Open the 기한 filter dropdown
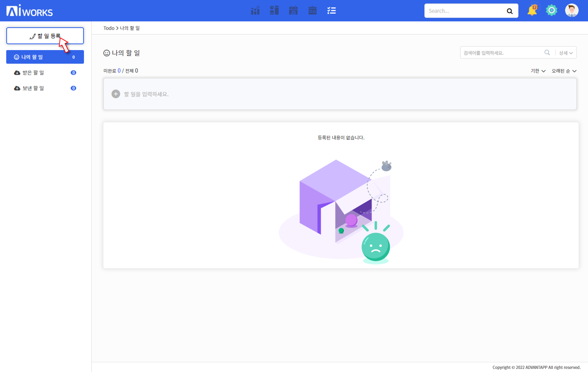 coord(538,71)
